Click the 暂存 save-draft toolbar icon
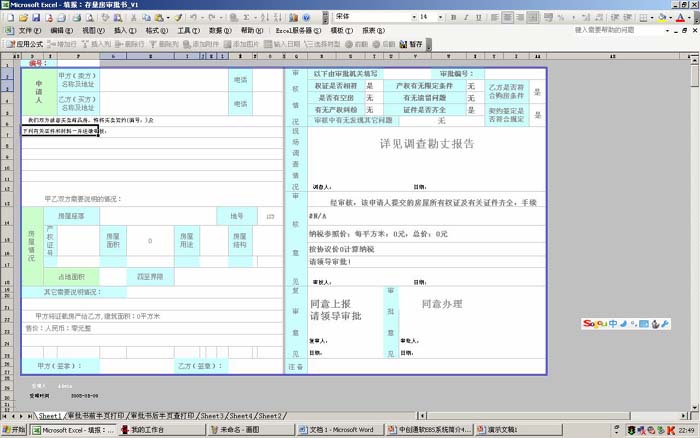700x438 pixels. [410, 45]
